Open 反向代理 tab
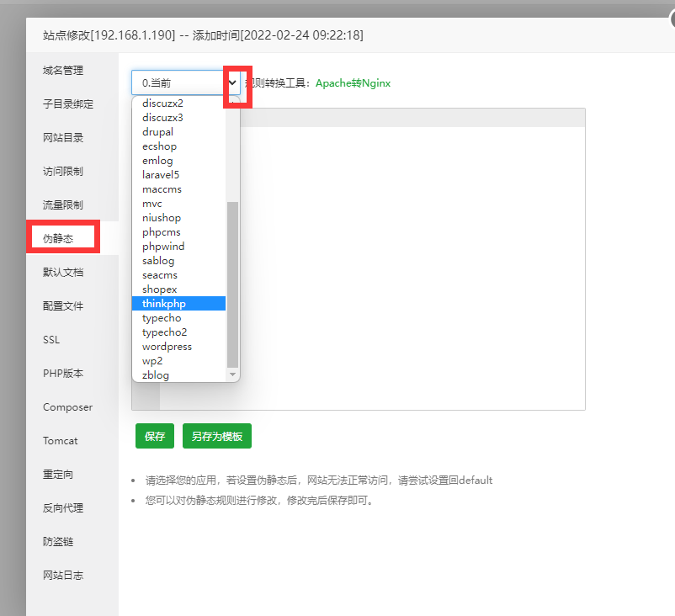This screenshot has width=675, height=616. tap(63, 508)
